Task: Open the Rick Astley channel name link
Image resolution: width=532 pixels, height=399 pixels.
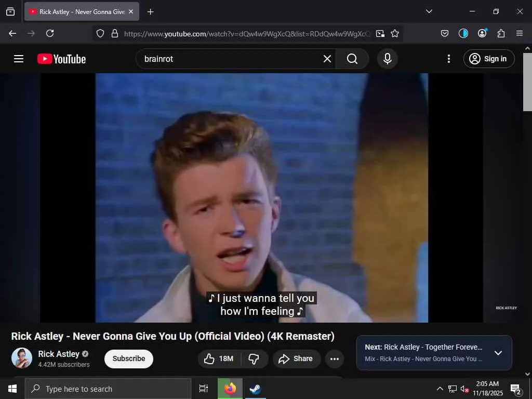Action: (x=59, y=354)
